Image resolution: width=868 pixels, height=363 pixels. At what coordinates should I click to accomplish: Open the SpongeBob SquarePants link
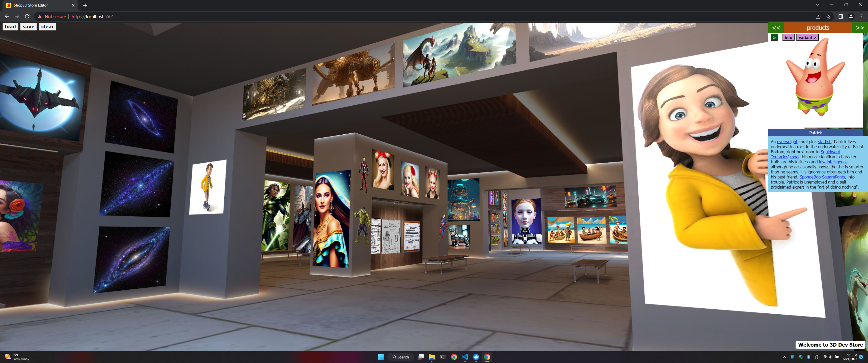[x=822, y=177]
